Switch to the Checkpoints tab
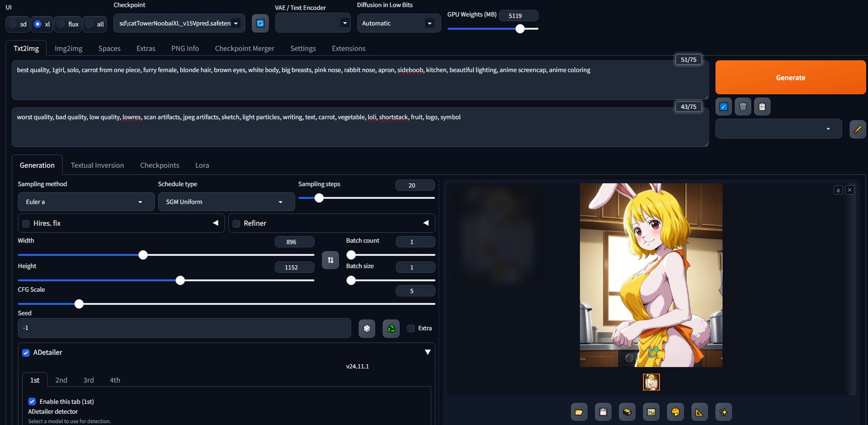868x425 pixels. 160,165
